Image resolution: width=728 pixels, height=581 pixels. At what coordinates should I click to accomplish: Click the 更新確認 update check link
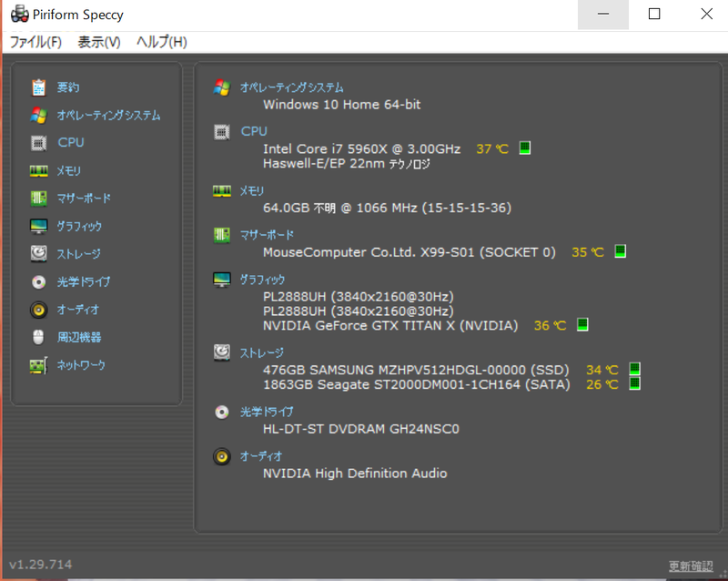point(691,566)
